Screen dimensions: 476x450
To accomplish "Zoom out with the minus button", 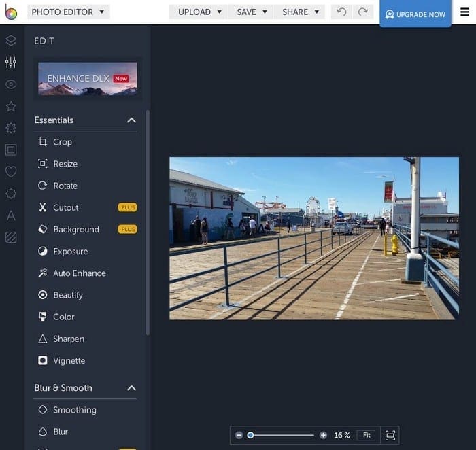I will coord(239,435).
